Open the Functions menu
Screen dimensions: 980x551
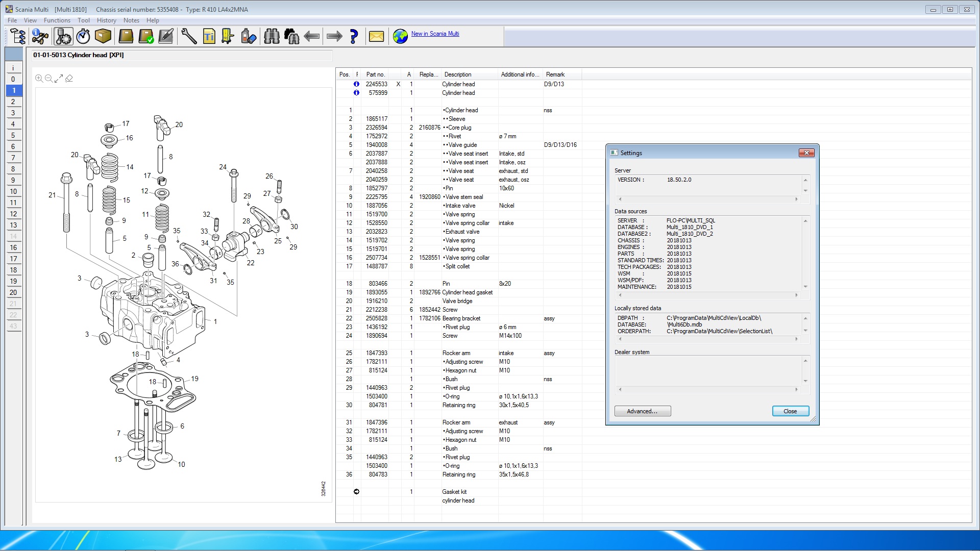pos(57,20)
